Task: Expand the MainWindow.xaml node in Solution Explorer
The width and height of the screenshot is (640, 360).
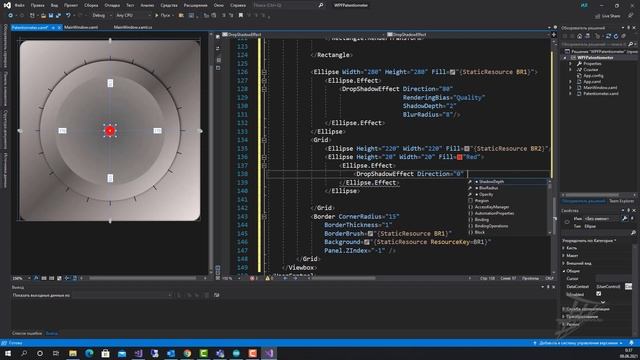Action: 571,87
